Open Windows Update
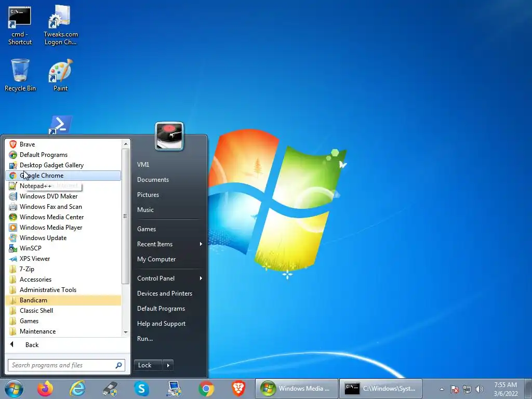The width and height of the screenshot is (532, 399). point(63,238)
